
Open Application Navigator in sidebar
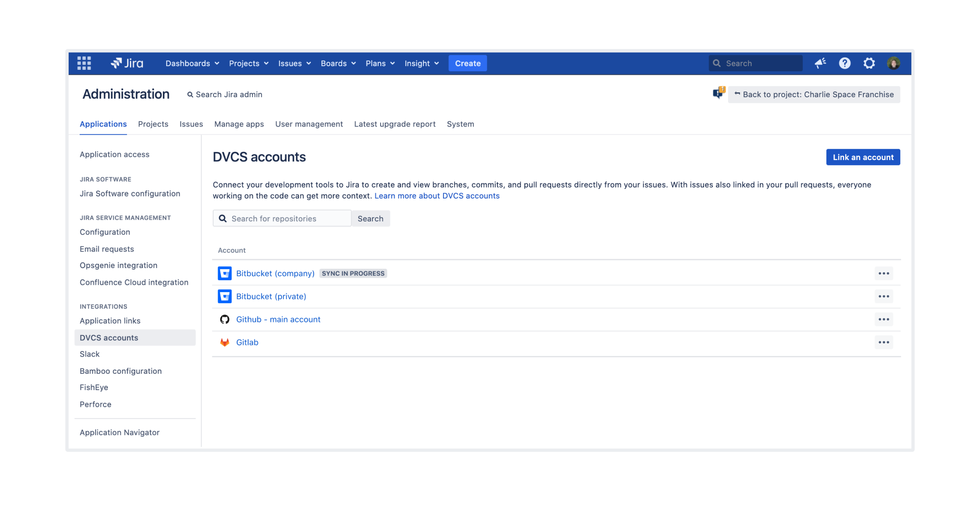pyautogui.click(x=119, y=433)
